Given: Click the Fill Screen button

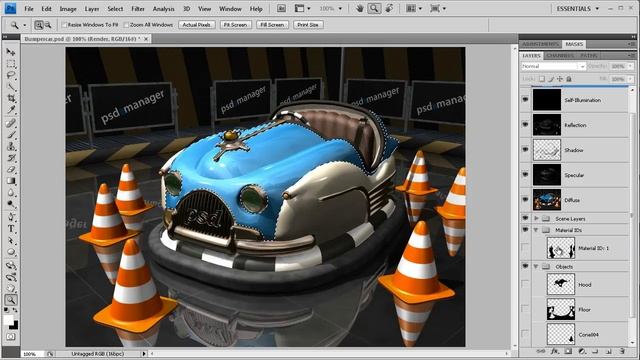Looking at the screenshot, I should coord(272,25).
